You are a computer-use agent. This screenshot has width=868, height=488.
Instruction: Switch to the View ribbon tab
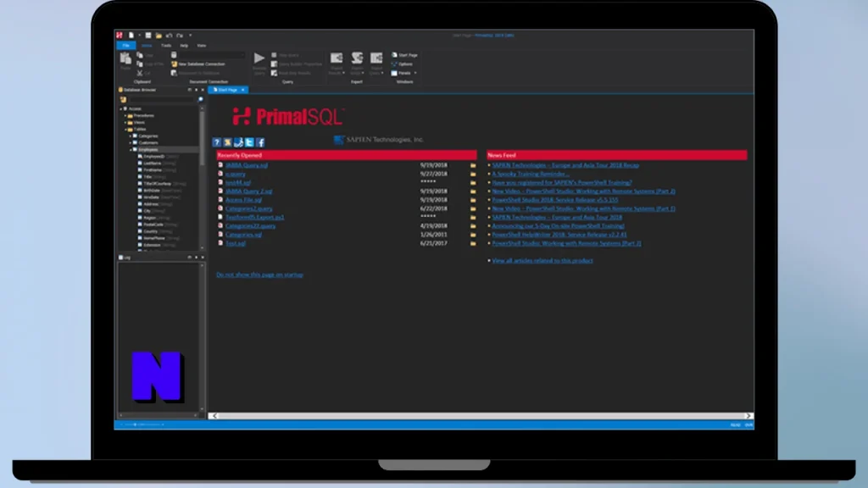(202, 46)
